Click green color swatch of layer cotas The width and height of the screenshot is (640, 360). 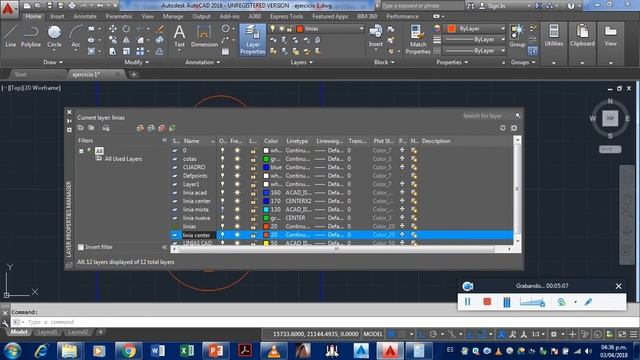click(266, 159)
